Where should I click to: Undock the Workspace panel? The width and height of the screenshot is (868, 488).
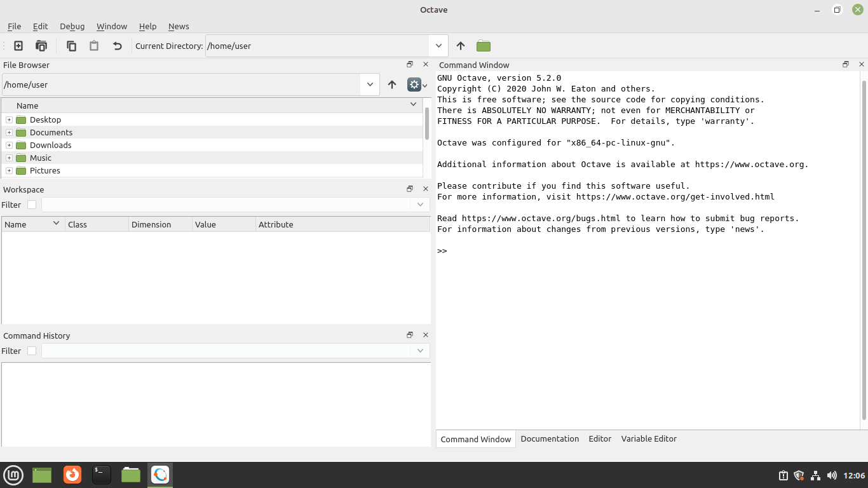tap(410, 189)
